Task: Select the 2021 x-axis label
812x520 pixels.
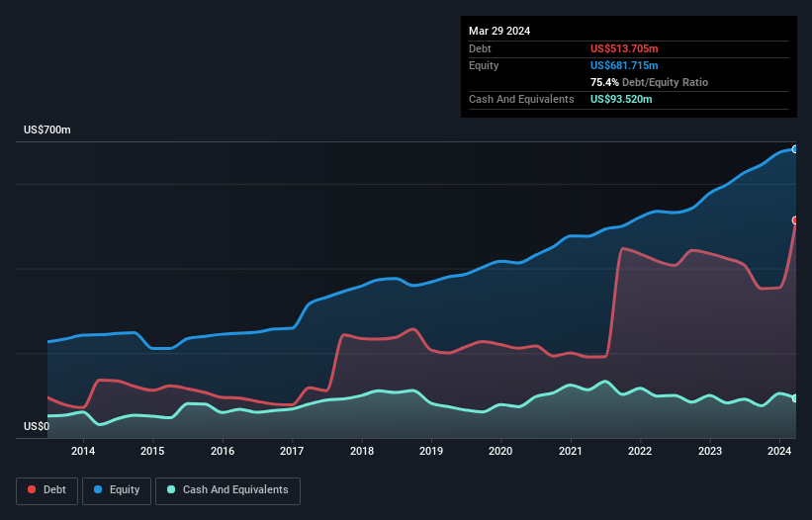Action: click(570, 451)
